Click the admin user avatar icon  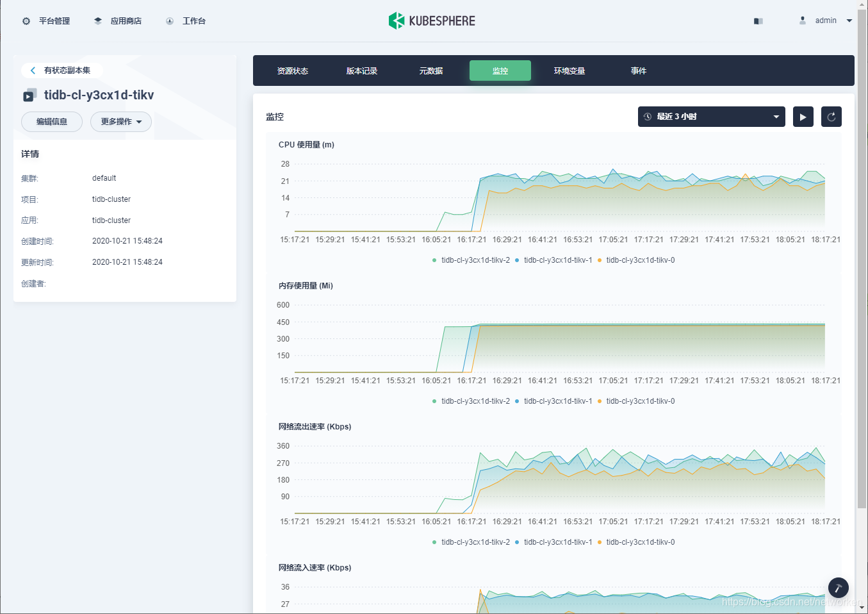coord(803,21)
